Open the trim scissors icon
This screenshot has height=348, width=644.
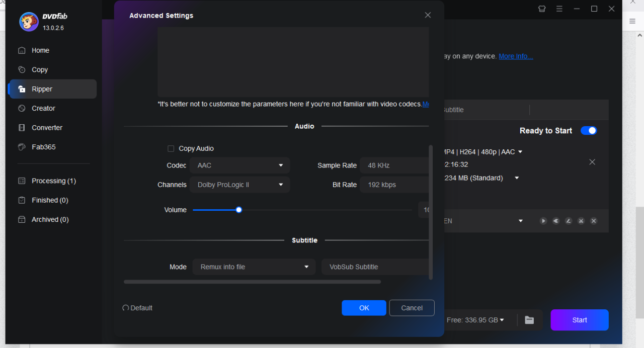click(x=581, y=221)
